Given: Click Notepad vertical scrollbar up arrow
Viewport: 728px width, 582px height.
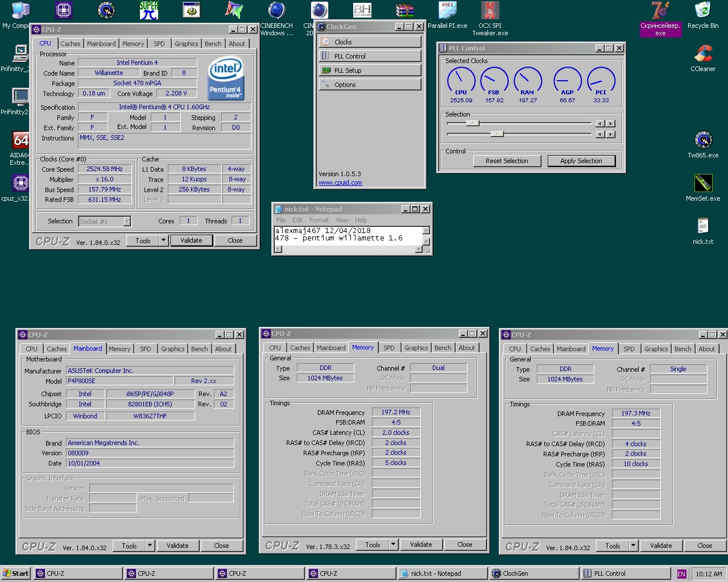Looking at the screenshot, I should pyautogui.click(x=426, y=230).
